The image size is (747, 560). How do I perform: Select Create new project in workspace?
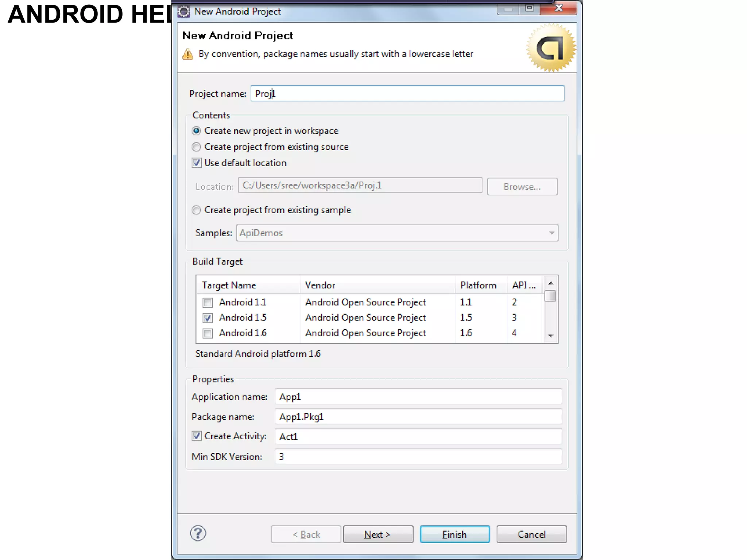click(x=197, y=131)
